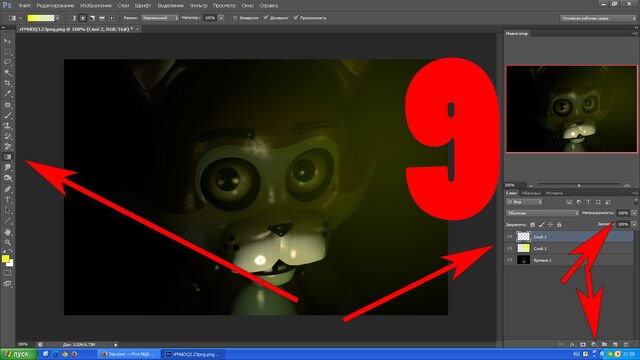Viewport: 640px width, 360px height.
Task: Hide layer Слой 1 with eye icon
Action: 509,248
